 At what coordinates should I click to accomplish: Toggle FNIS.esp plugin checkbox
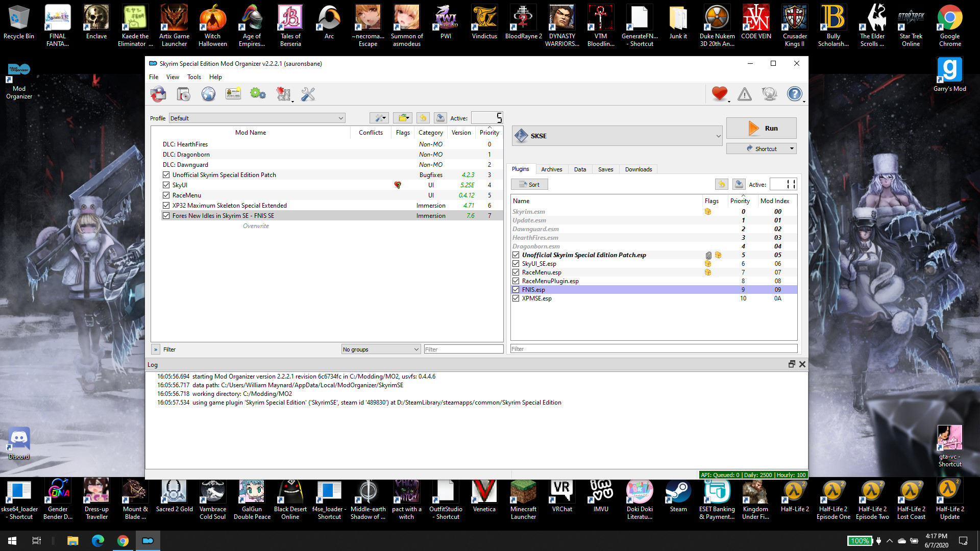pyautogui.click(x=516, y=290)
